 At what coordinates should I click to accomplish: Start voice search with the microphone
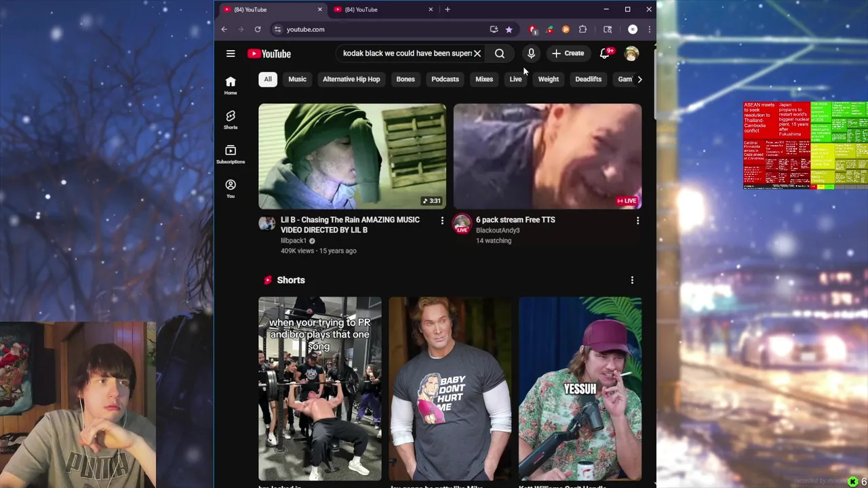coord(531,53)
